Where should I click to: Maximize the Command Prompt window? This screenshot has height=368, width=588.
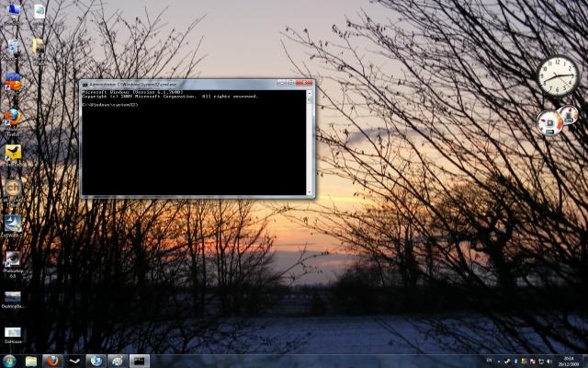[x=291, y=83]
